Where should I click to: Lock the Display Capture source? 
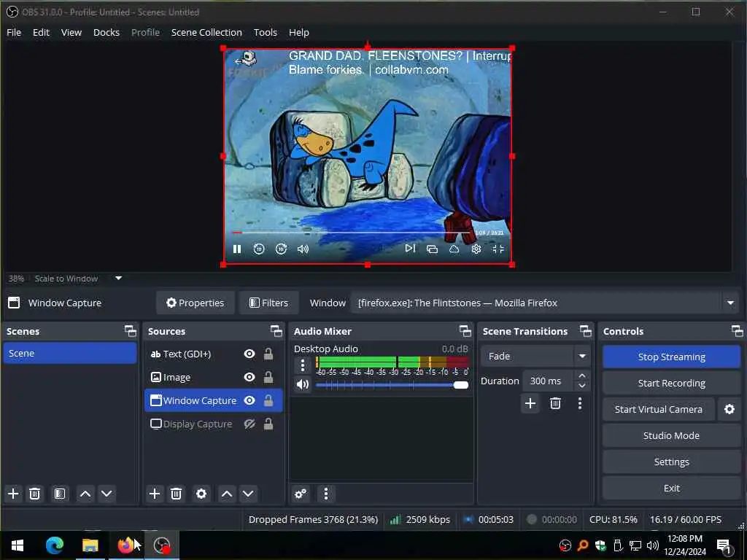[268, 424]
